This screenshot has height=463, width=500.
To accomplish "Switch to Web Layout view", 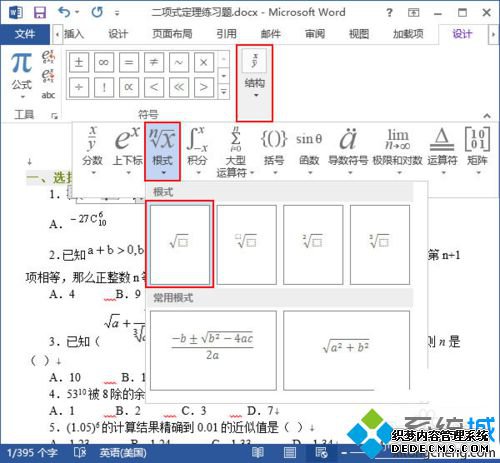I will (321, 453).
